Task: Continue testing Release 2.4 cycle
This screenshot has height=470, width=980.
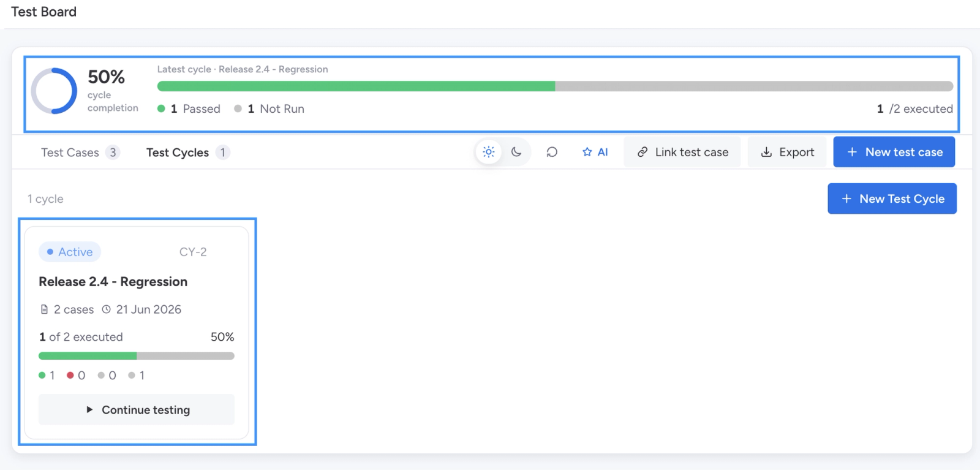Action: pos(137,409)
